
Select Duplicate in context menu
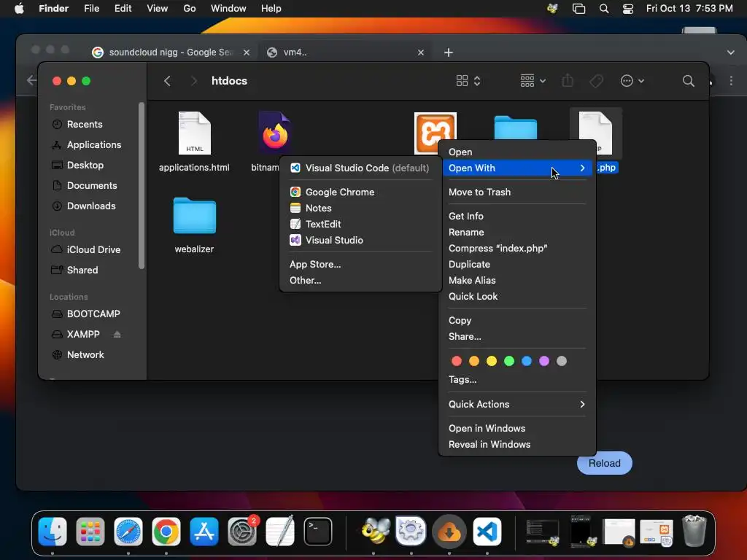pyautogui.click(x=517, y=264)
